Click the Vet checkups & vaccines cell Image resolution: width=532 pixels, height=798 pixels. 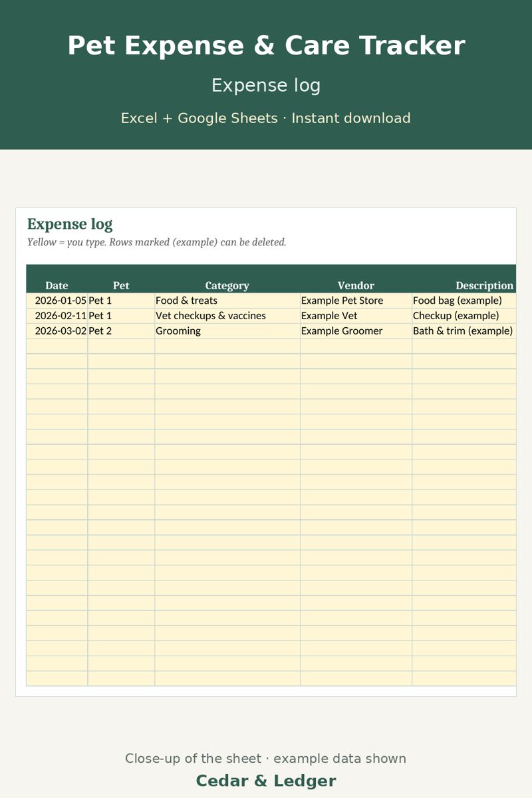227,316
